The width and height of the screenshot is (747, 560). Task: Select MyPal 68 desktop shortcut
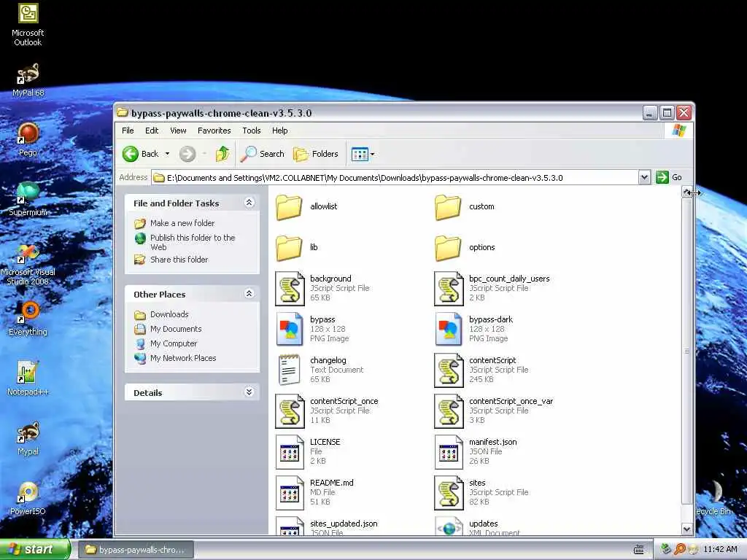28,80
